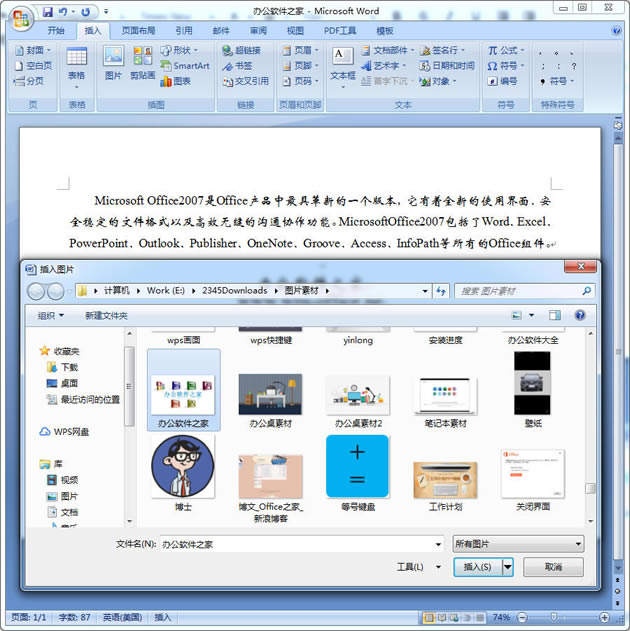The width and height of the screenshot is (630, 631).
Task: Click the Picture (图片) icon in ribbon
Action: coord(113,62)
